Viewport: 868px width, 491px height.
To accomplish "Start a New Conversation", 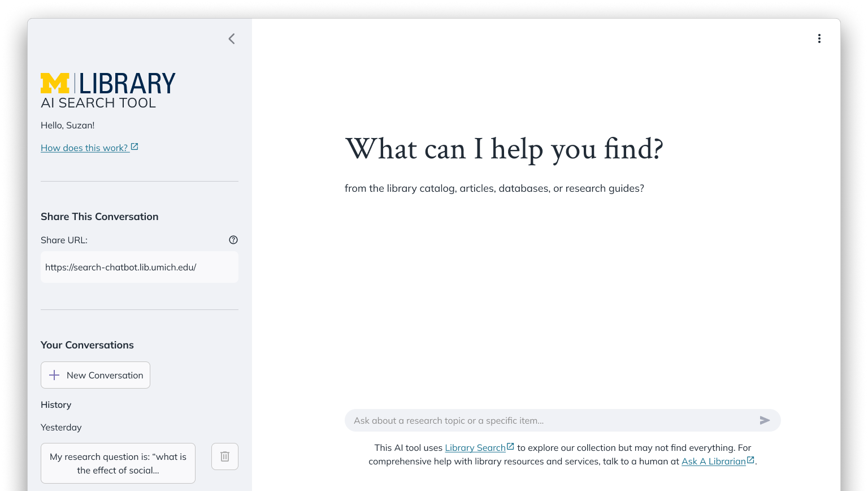I will click(96, 375).
